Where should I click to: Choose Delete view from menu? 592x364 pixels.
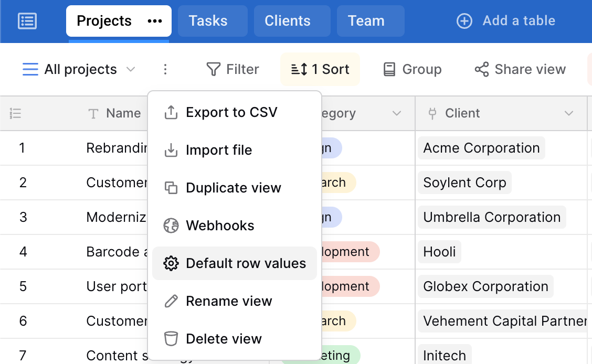pos(235,339)
